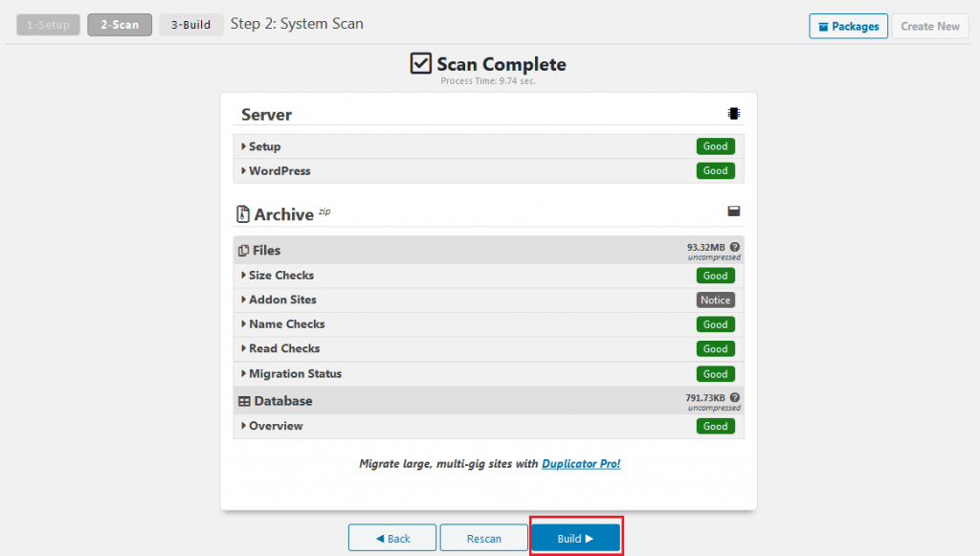Click the Notice badge for Addon Sites
The width and height of the screenshot is (980, 556).
[x=716, y=300]
